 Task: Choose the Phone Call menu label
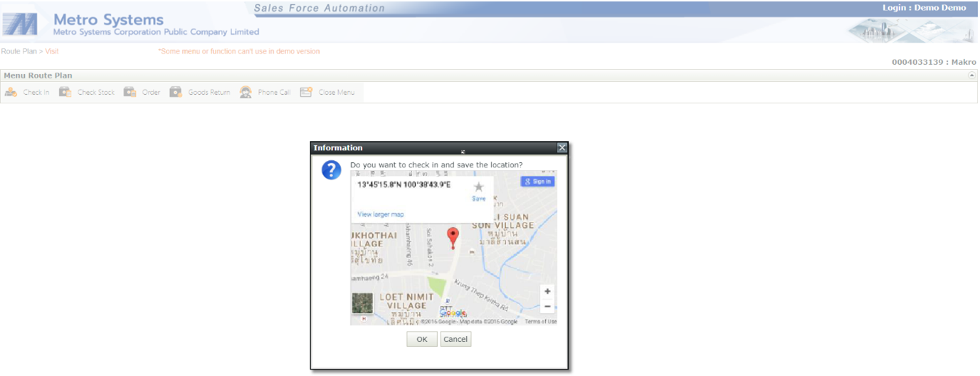coord(274,93)
